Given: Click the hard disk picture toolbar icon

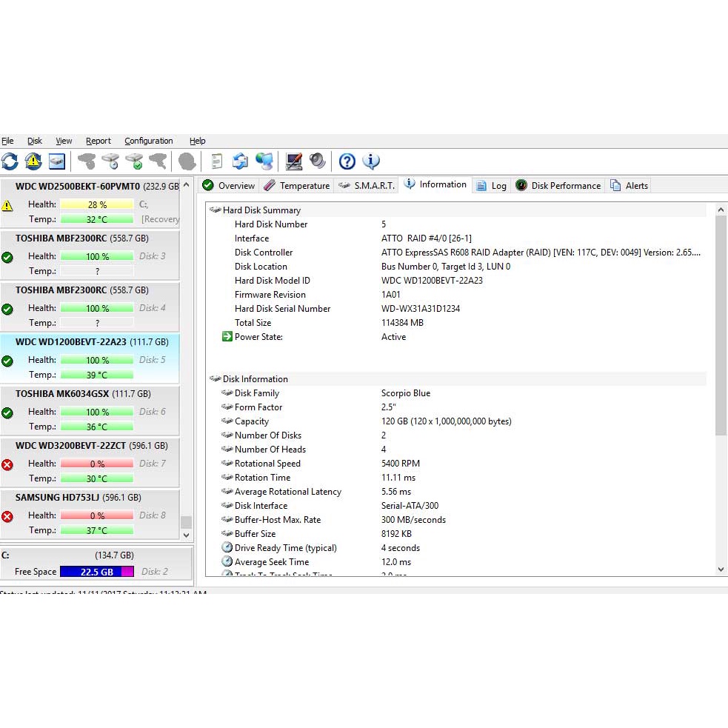Looking at the screenshot, I should point(57,161).
